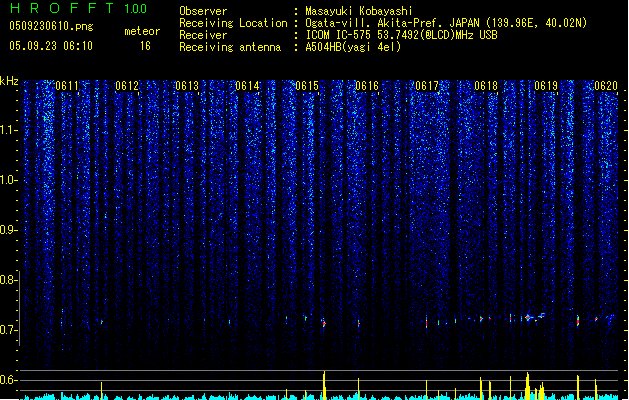Click the 0.8 kHz axis label
The image size is (629, 400).
pyautogui.click(x=8, y=280)
